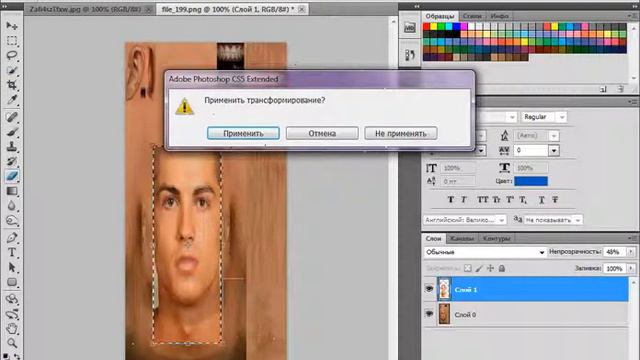
Task: Lock layer position icon
Action: (x=490, y=268)
